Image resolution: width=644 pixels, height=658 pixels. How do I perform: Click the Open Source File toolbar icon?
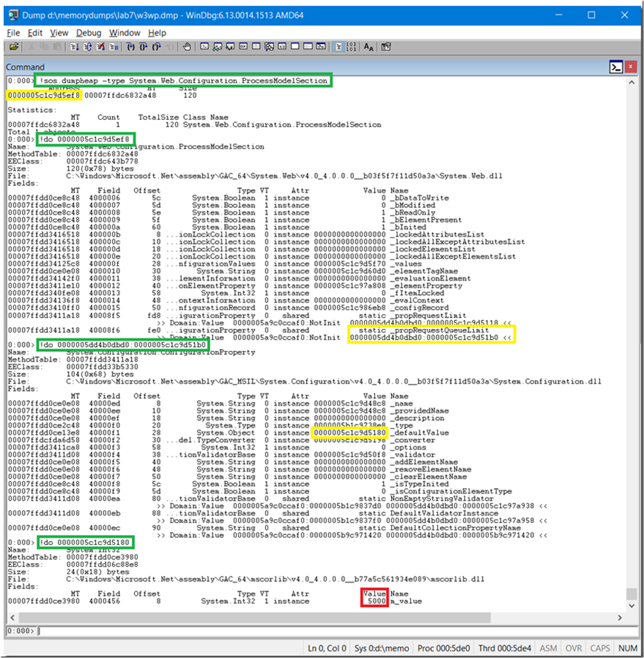coord(14,47)
